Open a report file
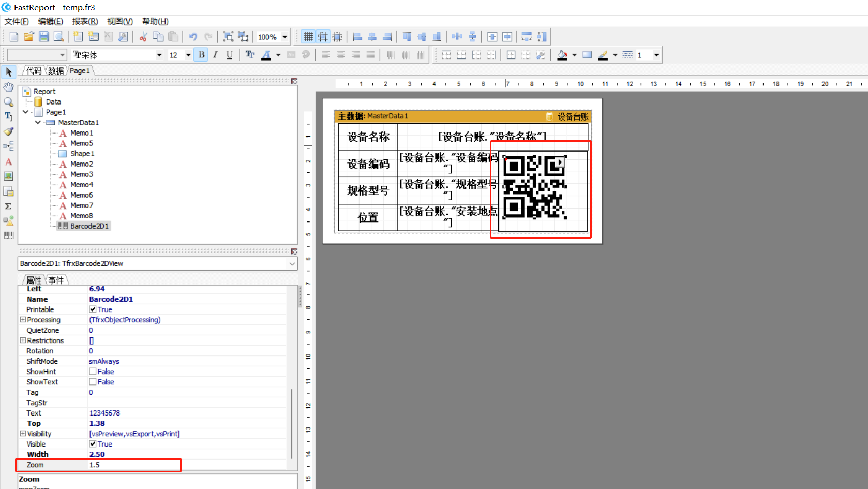Screen dimensions: 868x489 [29, 37]
